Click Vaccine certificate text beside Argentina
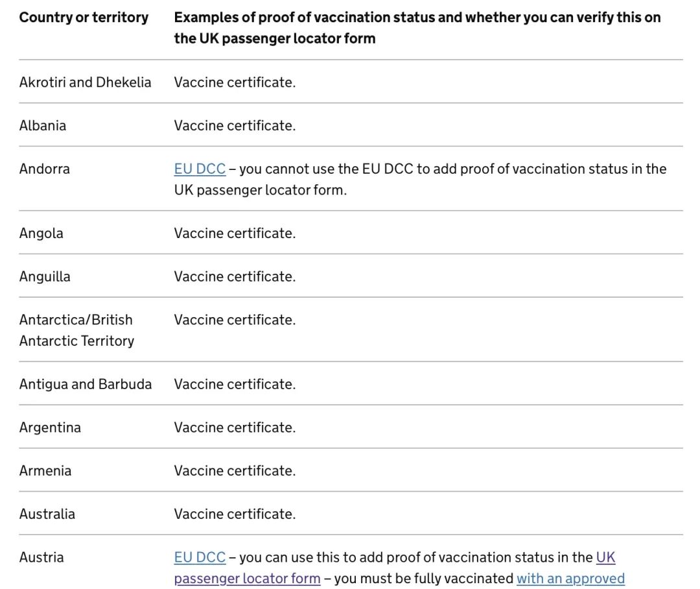The image size is (700, 589). click(x=235, y=427)
